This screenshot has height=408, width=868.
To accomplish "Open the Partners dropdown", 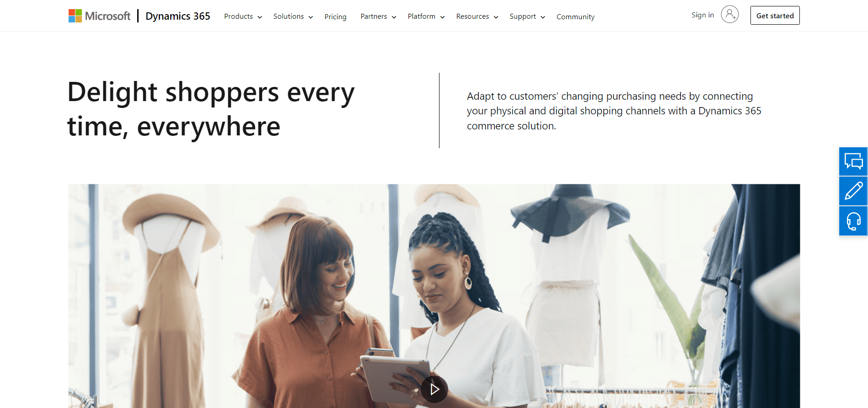I will click(378, 16).
